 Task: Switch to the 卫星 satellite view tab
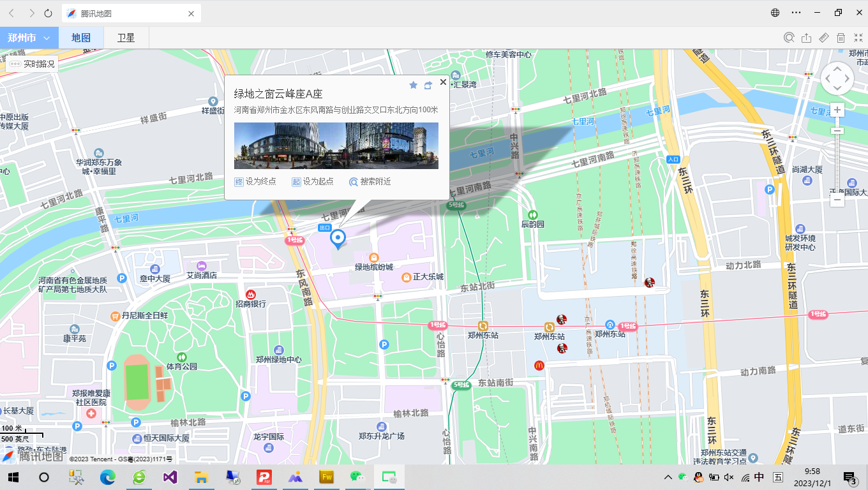point(126,38)
